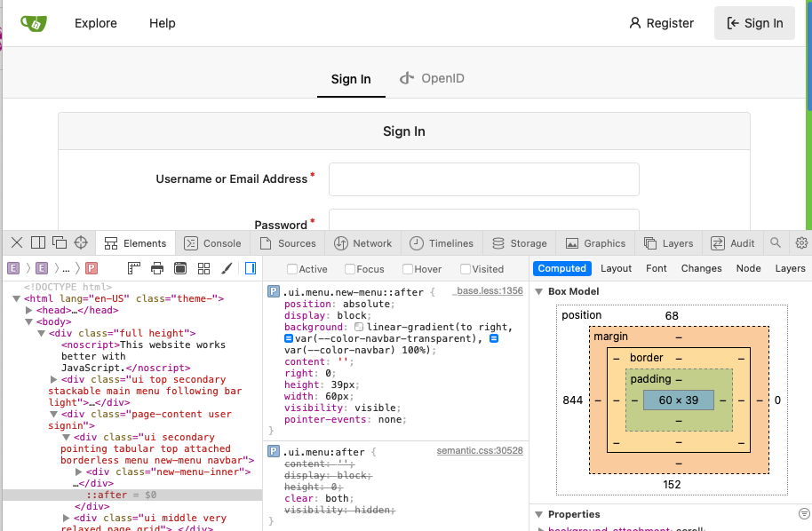
Task: Click the variable icon after navbar-transparent
Action: 494,338
